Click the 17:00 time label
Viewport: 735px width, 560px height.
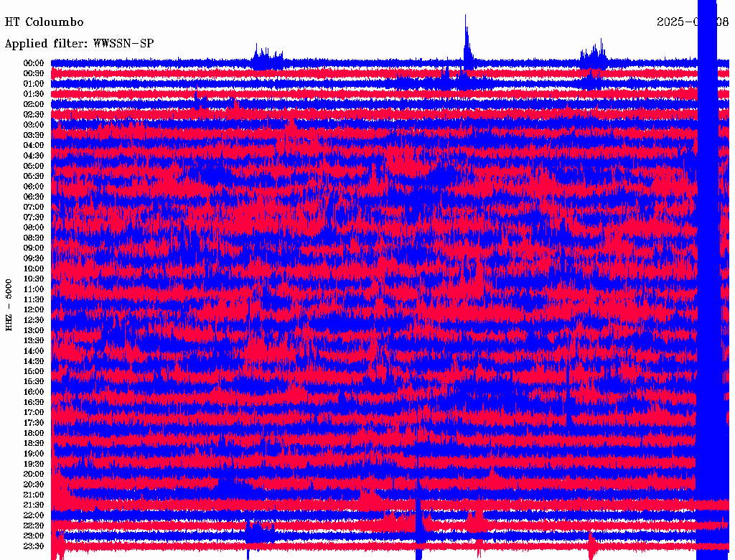(34, 413)
